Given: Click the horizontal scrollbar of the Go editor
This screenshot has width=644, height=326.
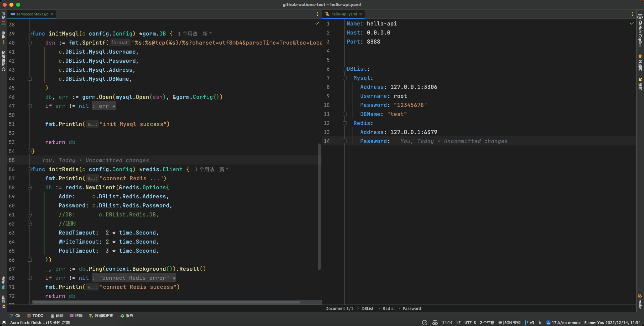Looking at the screenshot, I should [166, 302].
